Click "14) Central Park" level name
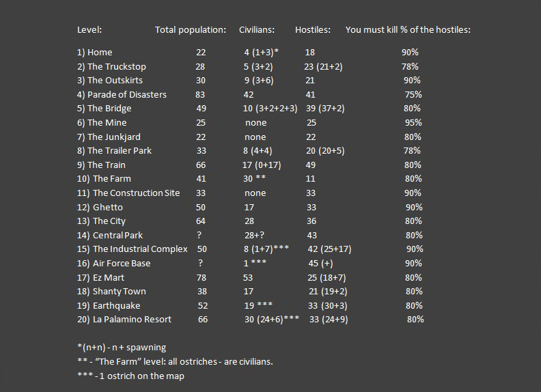 coord(110,236)
